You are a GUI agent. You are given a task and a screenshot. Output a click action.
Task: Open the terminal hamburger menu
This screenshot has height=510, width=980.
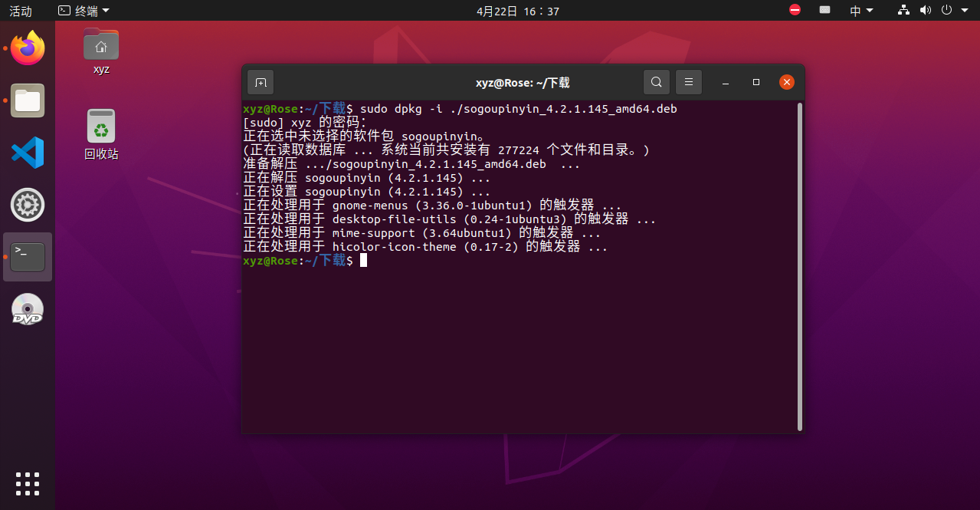tap(689, 82)
